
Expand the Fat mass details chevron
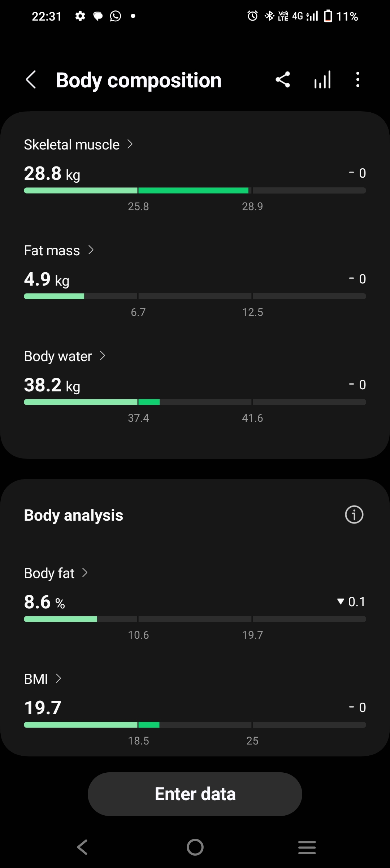pyautogui.click(x=91, y=250)
